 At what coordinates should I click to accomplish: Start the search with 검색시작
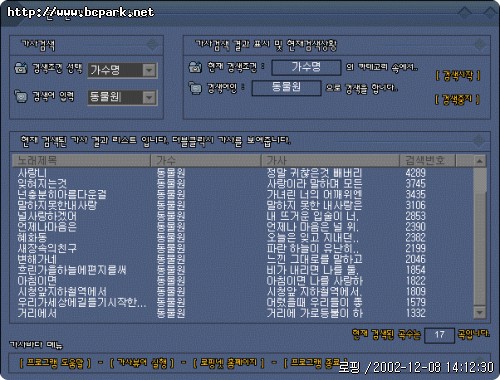pos(458,76)
